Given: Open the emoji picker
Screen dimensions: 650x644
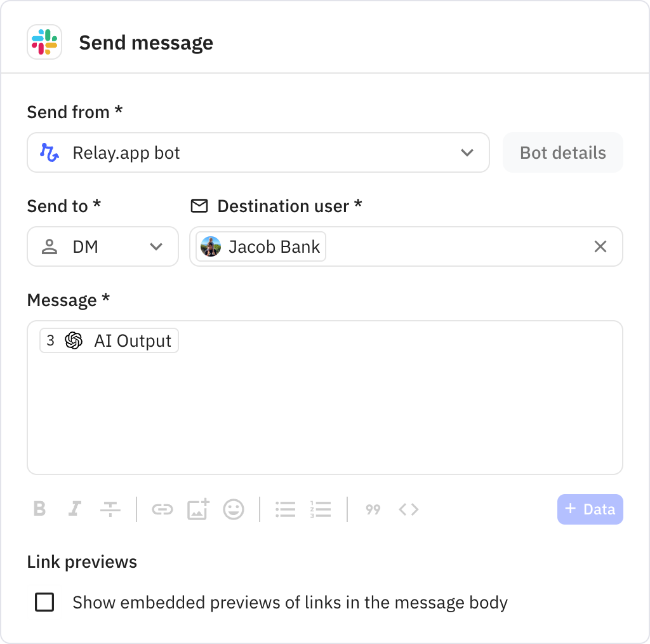Looking at the screenshot, I should tap(234, 509).
